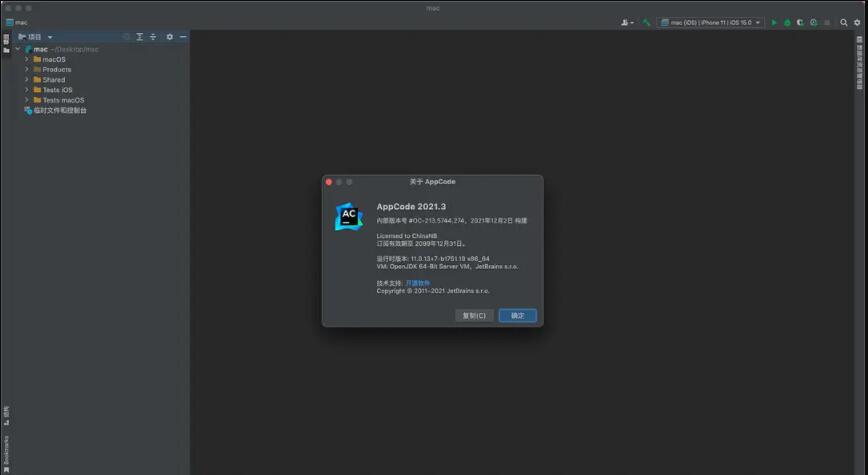Click the 'AppCode 2021.3' heading text

[x=411, y=206]
